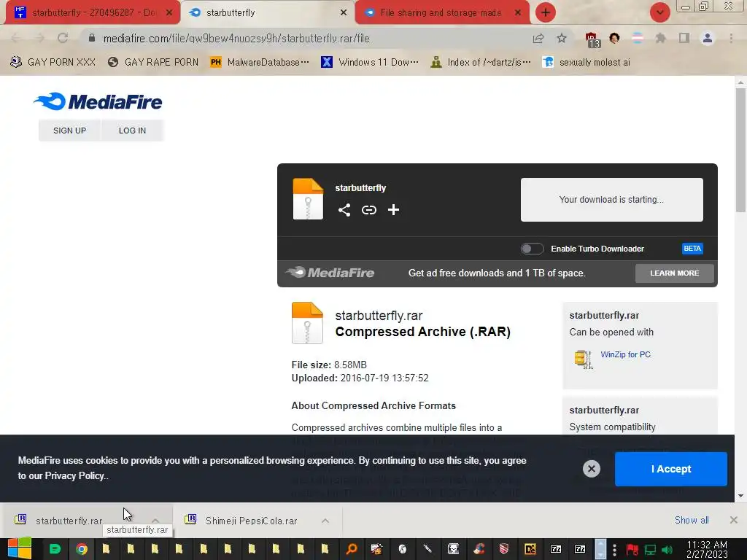The image size is (747, 560).
Task: Click the orange zip icon in dark panel
Action: point(308,199)
